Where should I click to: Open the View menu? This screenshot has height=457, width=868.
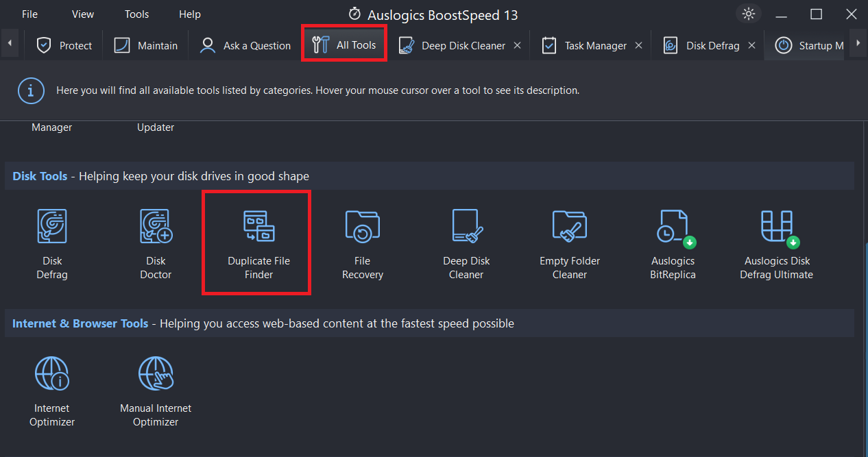83,14
